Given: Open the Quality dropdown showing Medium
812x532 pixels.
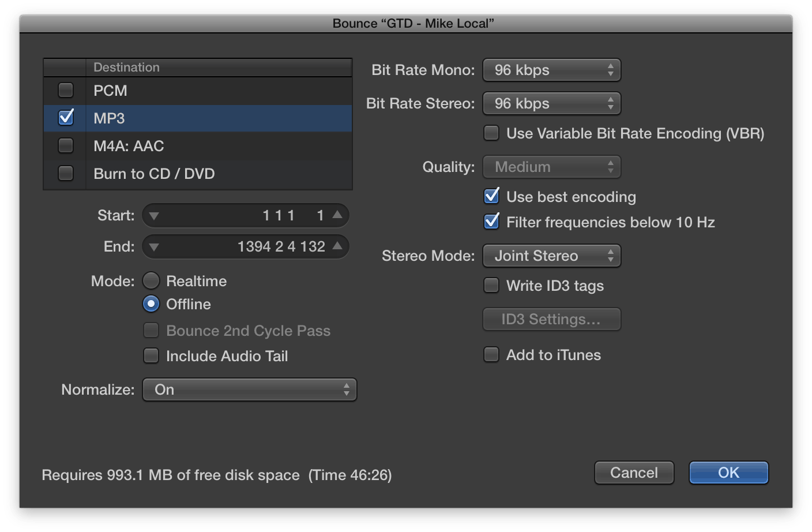Looking at the screenshot, I should pos(552,167).
